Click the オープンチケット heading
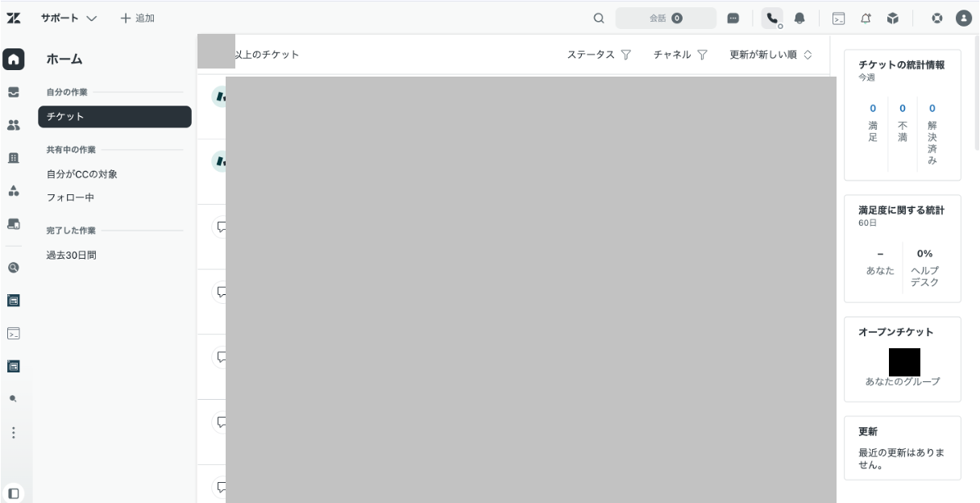 (x=895, y=332)
